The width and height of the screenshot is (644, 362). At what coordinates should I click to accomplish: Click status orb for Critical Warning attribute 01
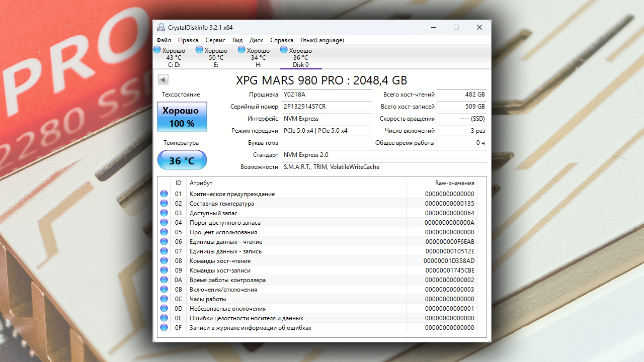164,194
